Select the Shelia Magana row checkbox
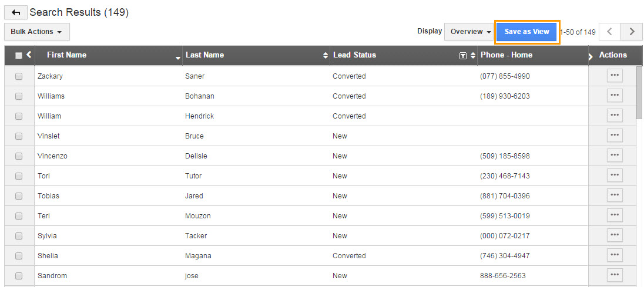Screen dimensions: 644x287 tap(18, 256)
